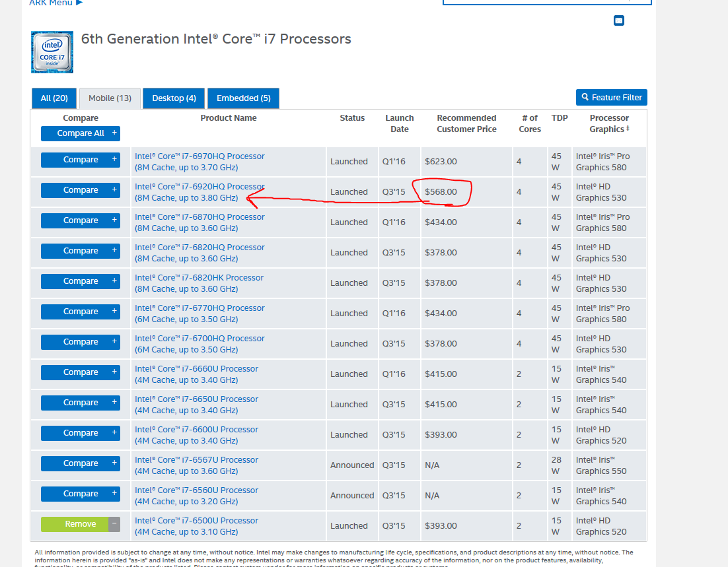Click the Recommended Customer Price column header

coord(466,123)
